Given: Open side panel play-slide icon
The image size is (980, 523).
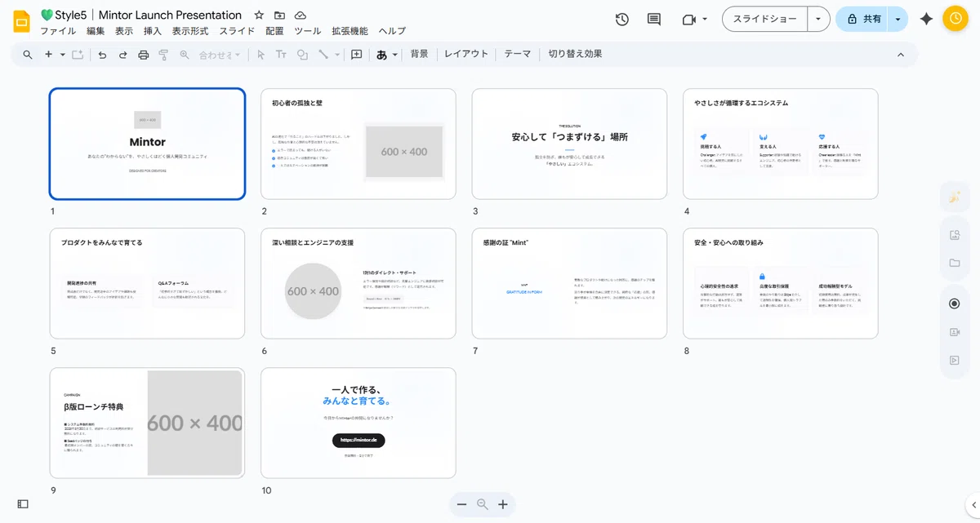Looking at the screenshot, I should point(954,360).
